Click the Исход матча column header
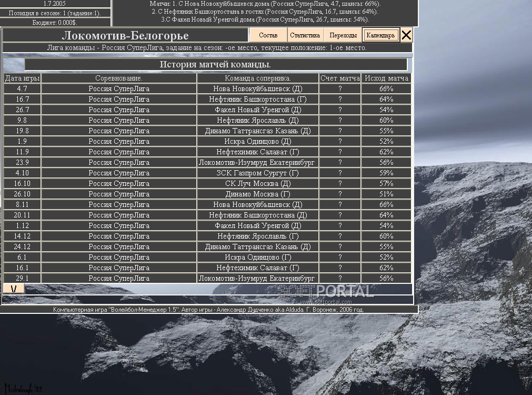Viewport: 532px width, 395px height. [386, 78]
